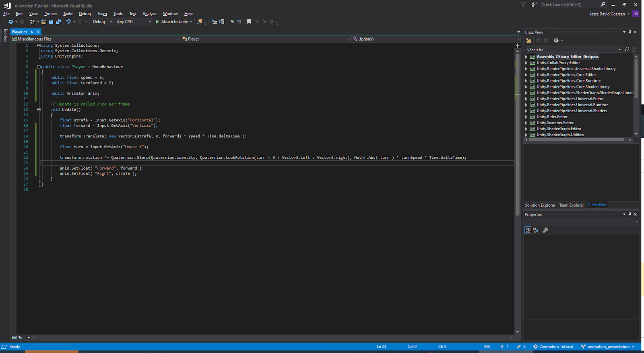Screen dimensions: 644x353
Task: Open the Window menu
Action: tap(170, 14)
